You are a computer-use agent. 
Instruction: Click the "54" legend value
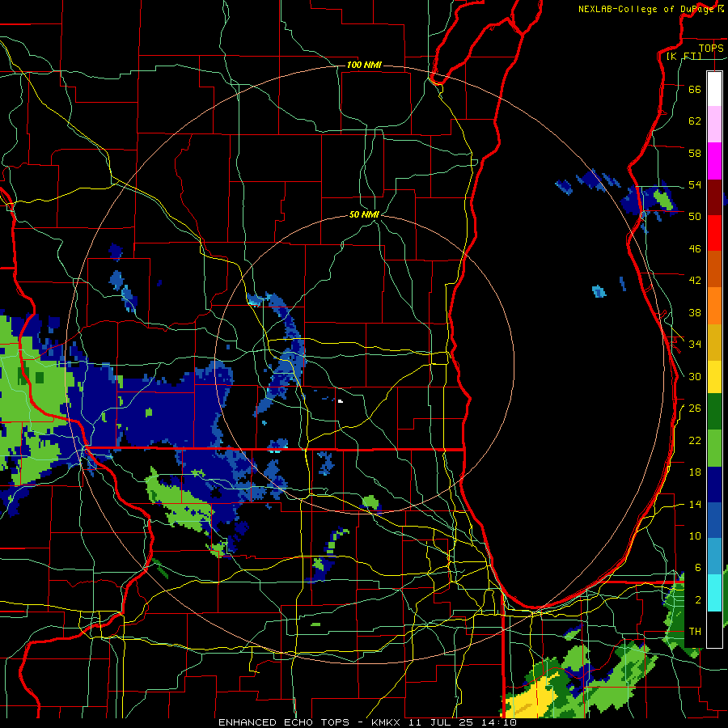(x=695, y=184)
